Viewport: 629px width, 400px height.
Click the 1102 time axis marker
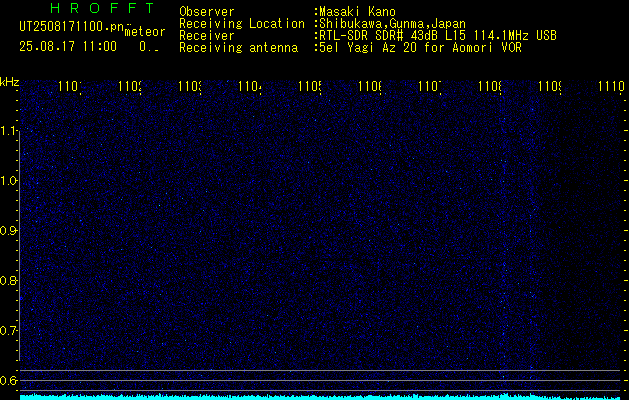[130, 86]
